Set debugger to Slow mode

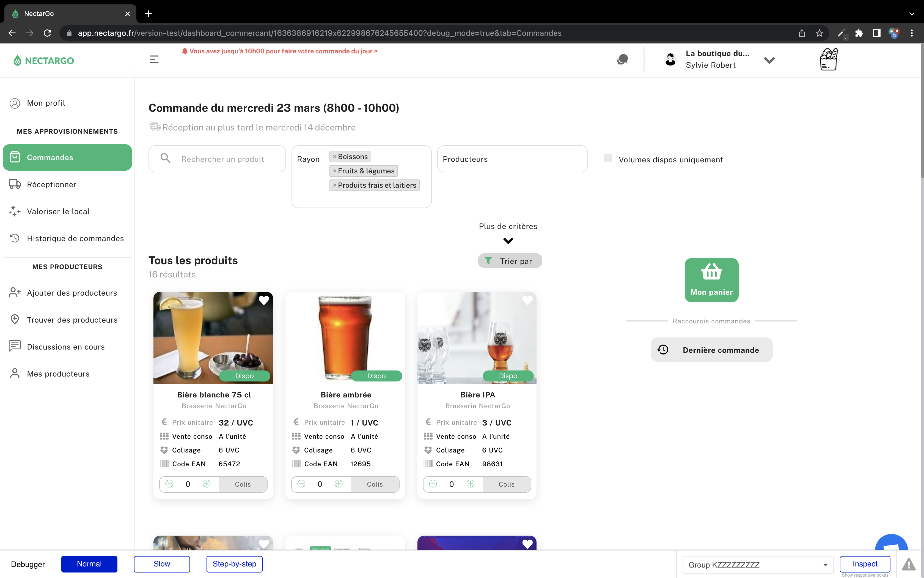pyautogui.click(x=162, y=564)
